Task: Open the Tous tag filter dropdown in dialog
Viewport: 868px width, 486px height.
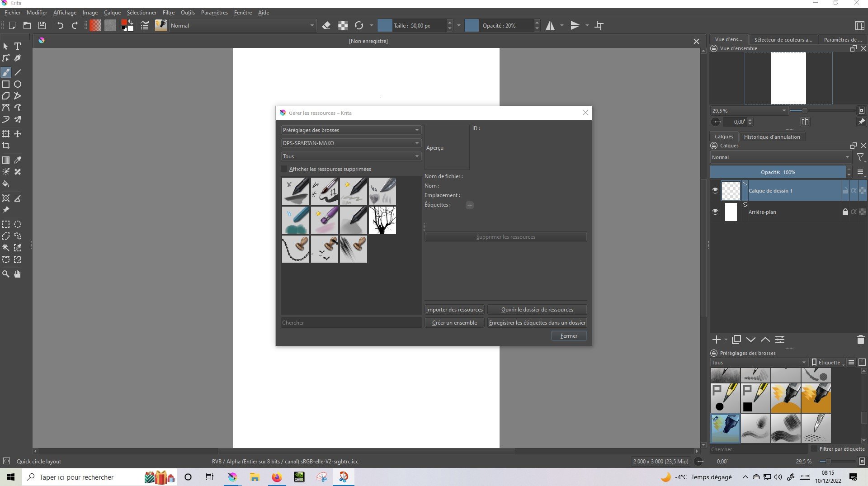Action: point(351,156)
